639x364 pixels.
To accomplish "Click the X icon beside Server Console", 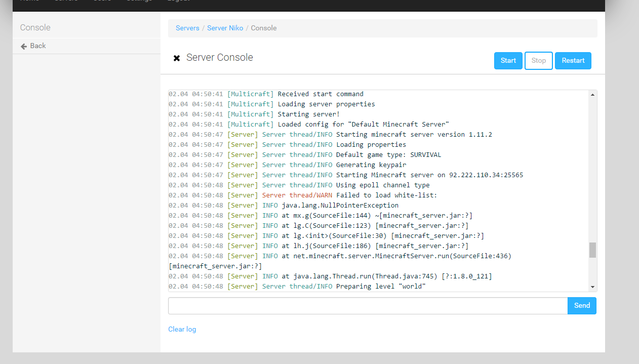I will tap(177, 58).
